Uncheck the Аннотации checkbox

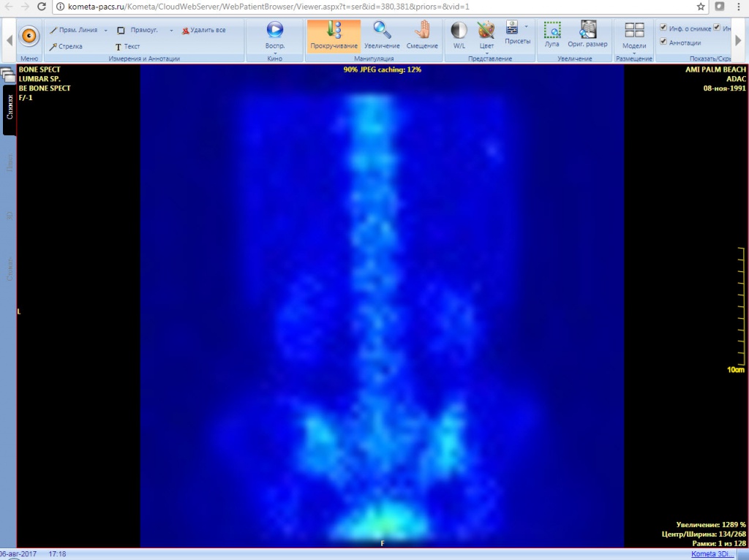point(663,42)
